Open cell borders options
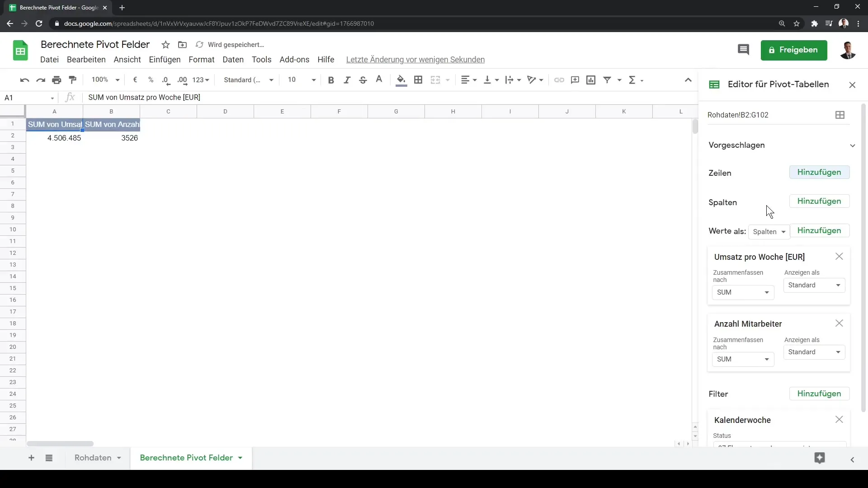Viewport: 868px width, 488px height. point(419,80)
